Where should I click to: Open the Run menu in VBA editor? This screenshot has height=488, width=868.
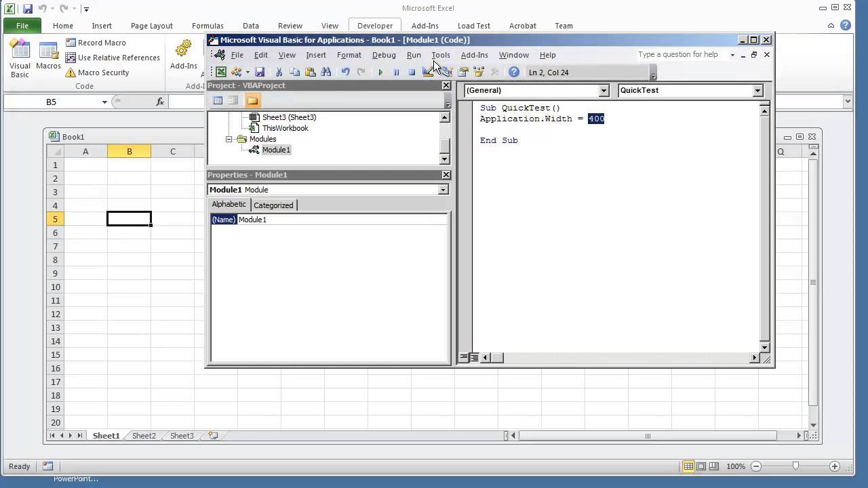click(x=414, y=55)
